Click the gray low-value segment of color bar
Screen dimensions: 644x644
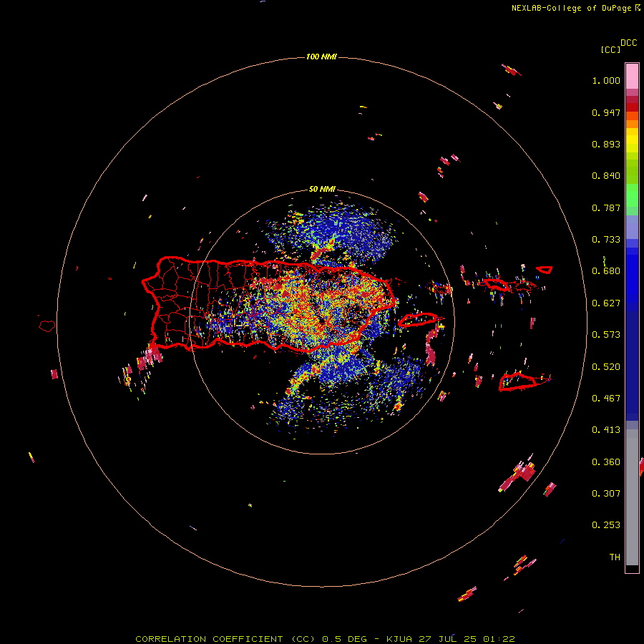click(x=632, y=497)
